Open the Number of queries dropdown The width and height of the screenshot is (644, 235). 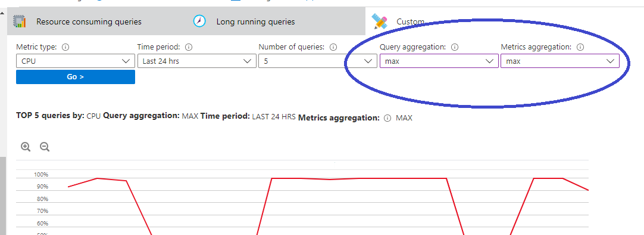click(317, 61)
